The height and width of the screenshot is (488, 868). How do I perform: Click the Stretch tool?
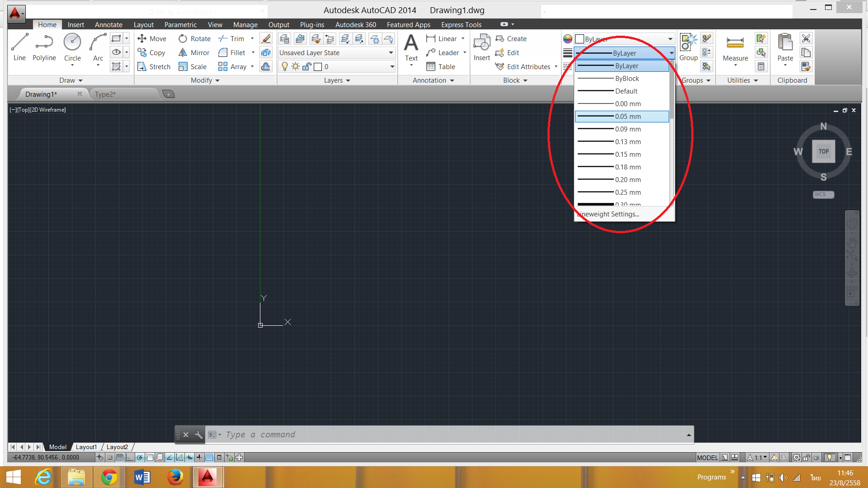(x=154, y=67)
